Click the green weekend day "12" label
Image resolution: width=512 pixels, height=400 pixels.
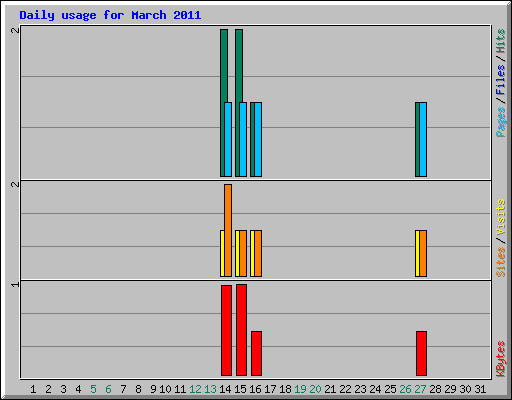pyautogui.click(x=195, y=389)
